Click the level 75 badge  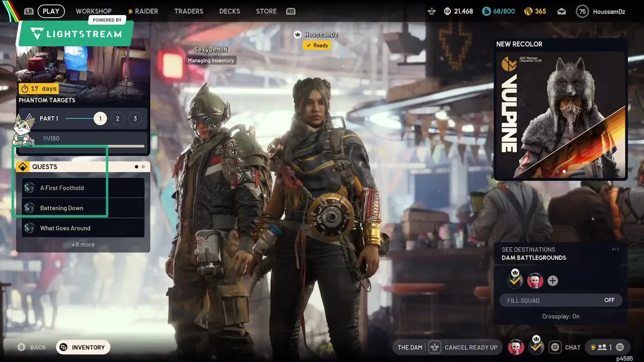pos(582,12)
